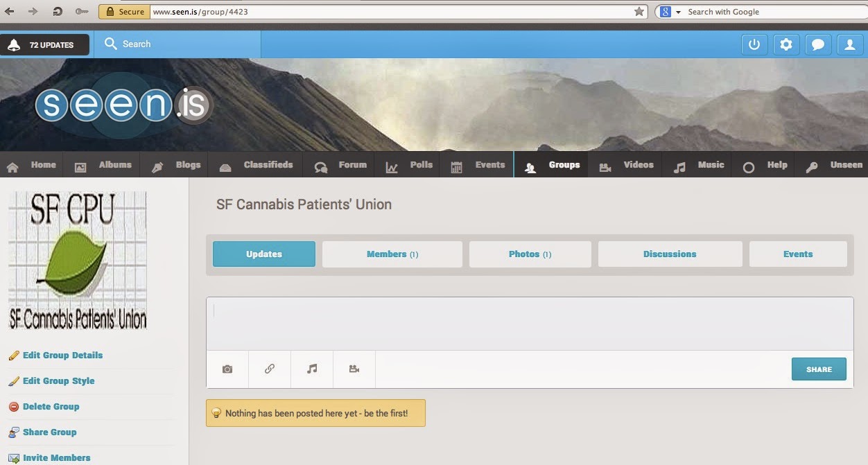Switch to the Discussions tab
868x465 pixels.
pyautogui.click(x=670, y=254)
